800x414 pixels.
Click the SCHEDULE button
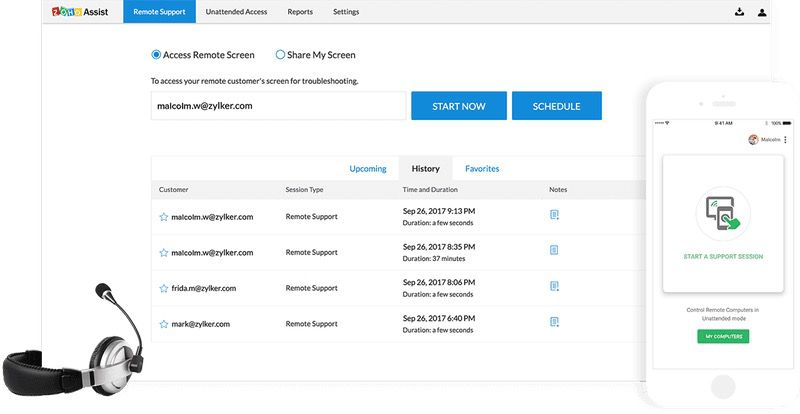(556, 106)
